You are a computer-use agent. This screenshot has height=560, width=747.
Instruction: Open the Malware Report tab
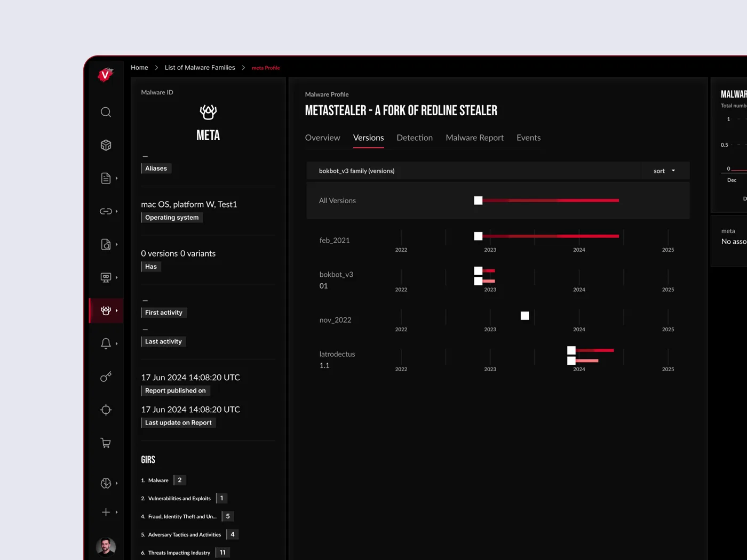[x=474, y=138]
